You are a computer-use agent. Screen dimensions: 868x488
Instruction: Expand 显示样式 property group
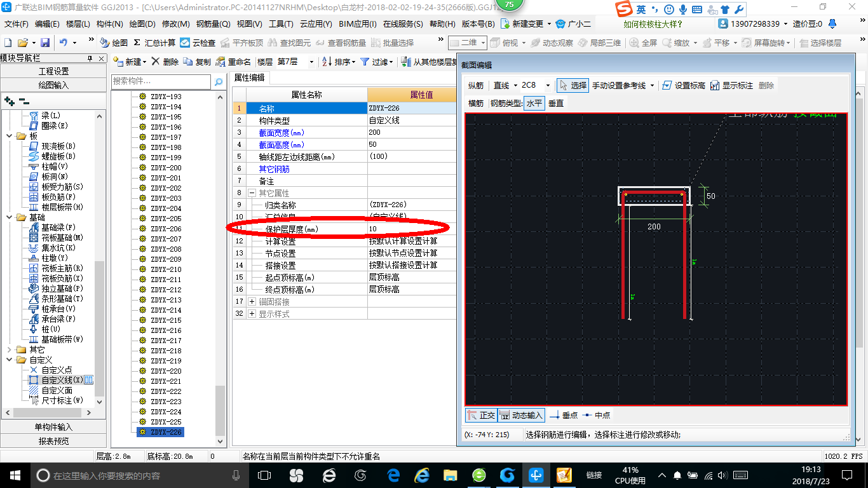(252, 314)
